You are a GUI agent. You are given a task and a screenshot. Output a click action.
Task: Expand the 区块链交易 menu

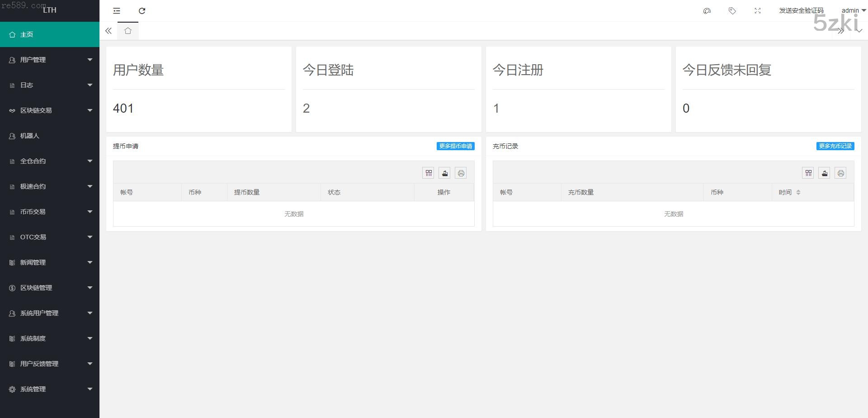(50, 110)
